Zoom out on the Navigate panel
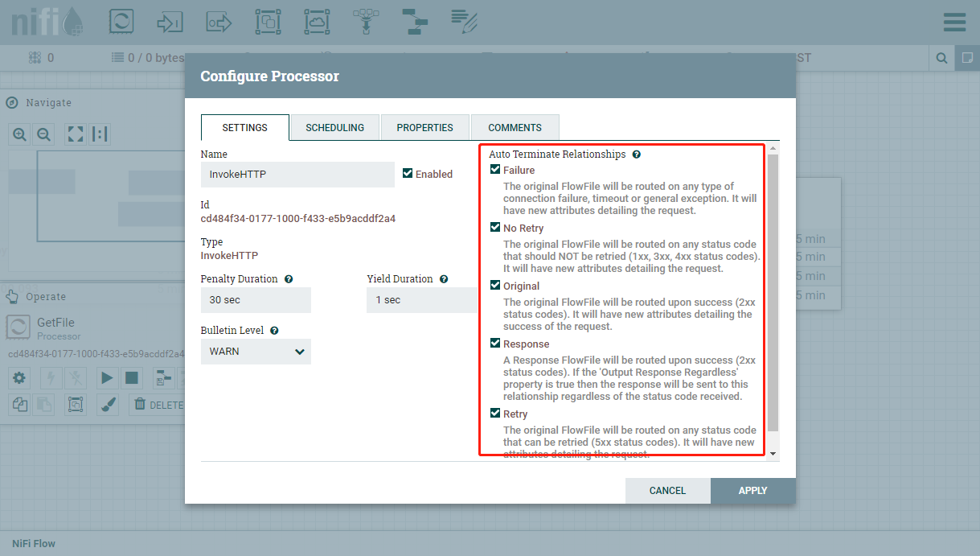Image resolution: width=980 pixels, height=556 pixels. pyautogui.click(x=44, y=134)
